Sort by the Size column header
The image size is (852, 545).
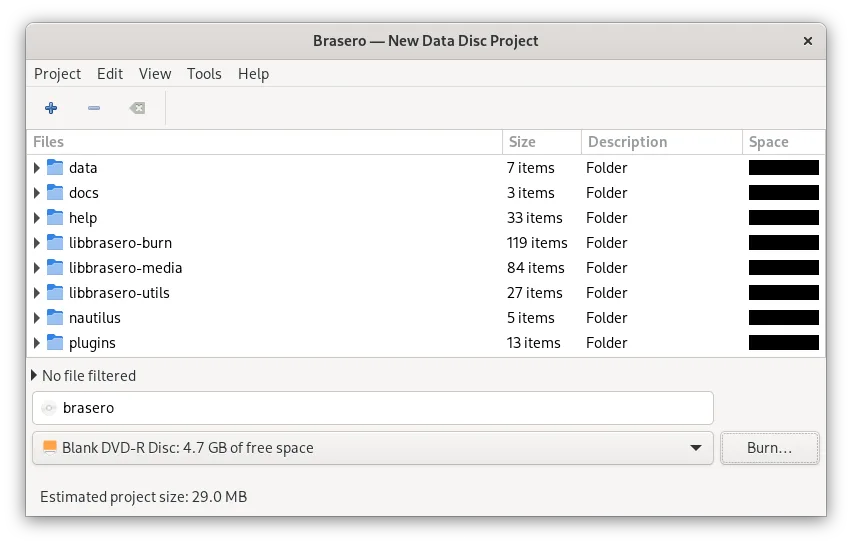point(542,142)
